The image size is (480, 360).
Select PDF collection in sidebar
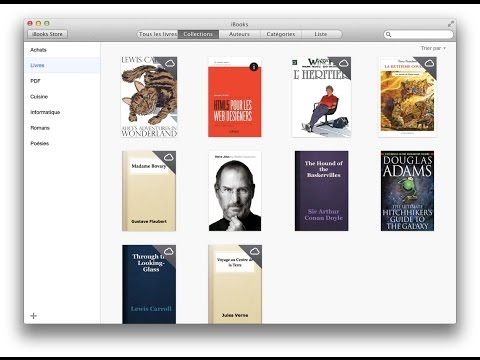point(62,81)
